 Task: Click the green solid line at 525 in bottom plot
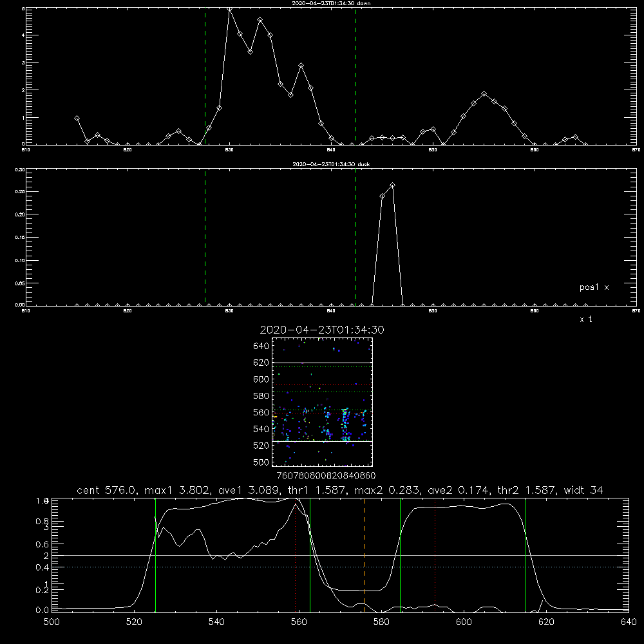tap(155, 555)
